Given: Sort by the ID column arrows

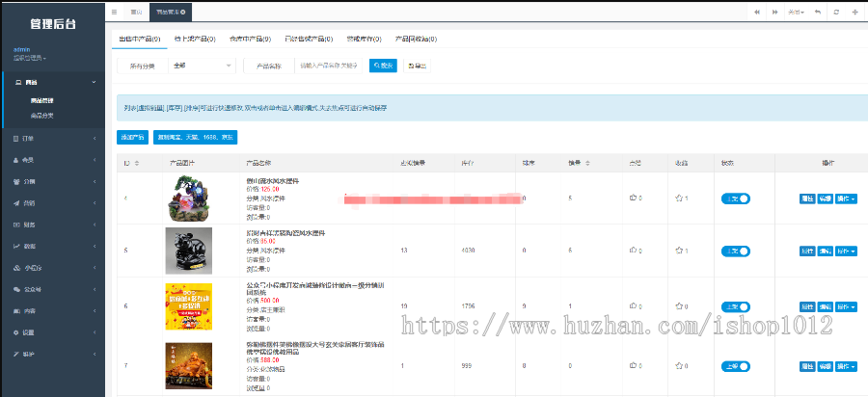Looking at the screenshot, I should (137, 163).
